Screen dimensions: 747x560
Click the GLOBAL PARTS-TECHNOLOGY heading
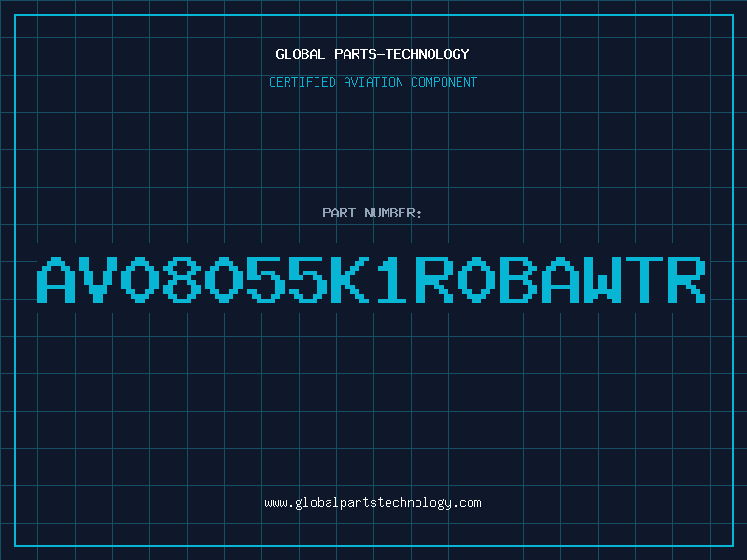373,54
